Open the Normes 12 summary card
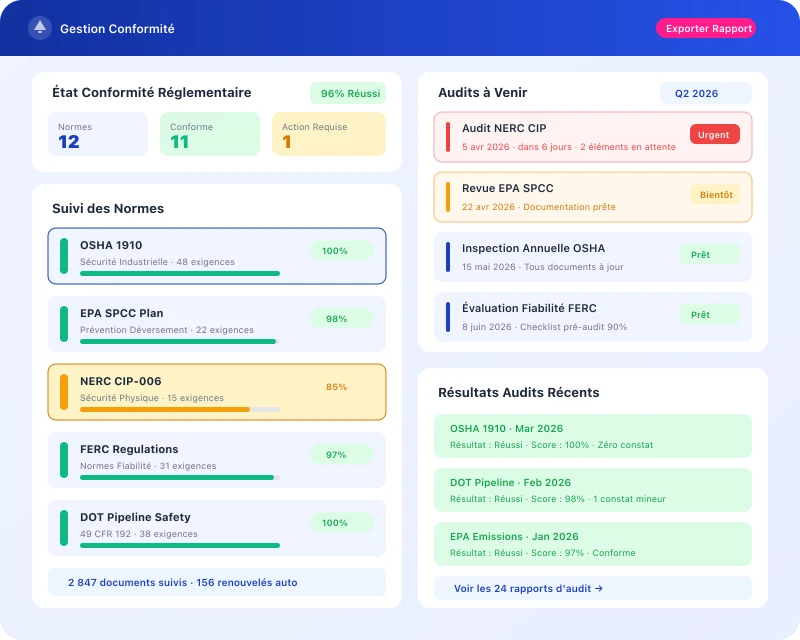This screenshot has height=640, width=800. click(x=97, y=134)
